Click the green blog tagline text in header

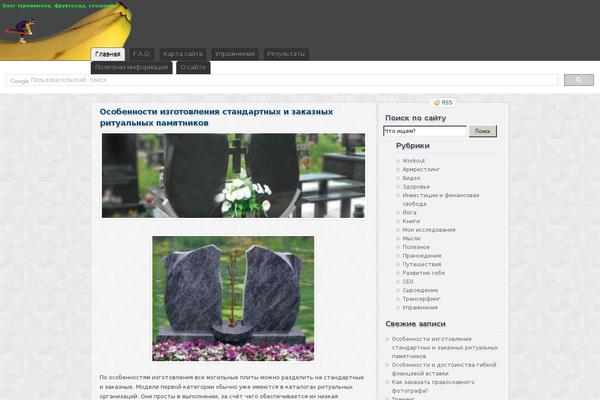(59, 6)
